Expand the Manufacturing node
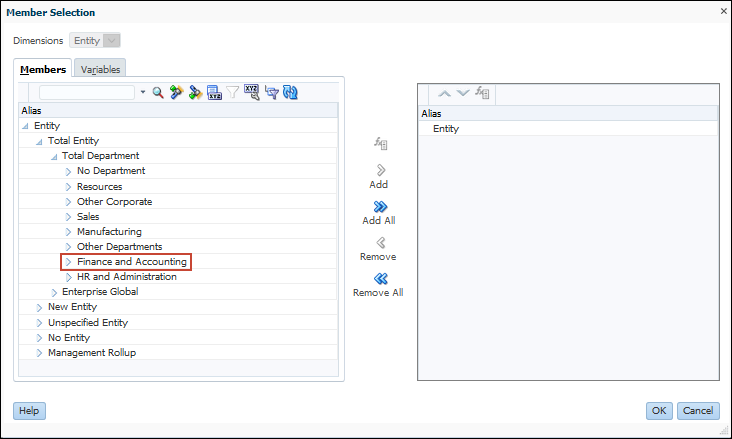The width and height of the screenshot is (732, 439). 68,232
